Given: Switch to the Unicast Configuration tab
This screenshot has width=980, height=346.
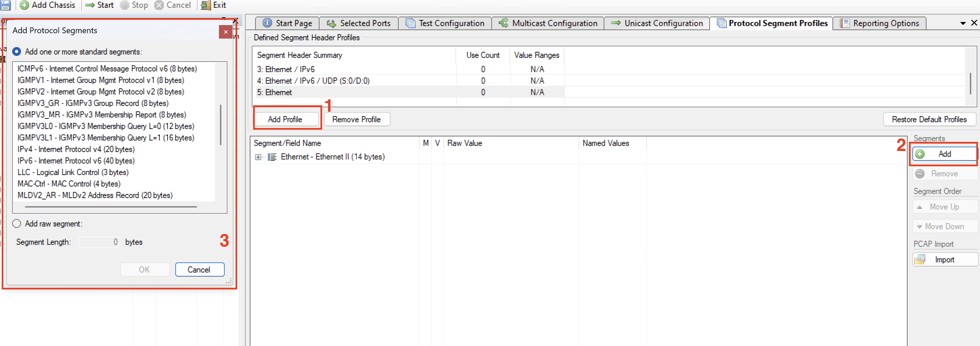Looking at the screenshot, I should (663, 23).
